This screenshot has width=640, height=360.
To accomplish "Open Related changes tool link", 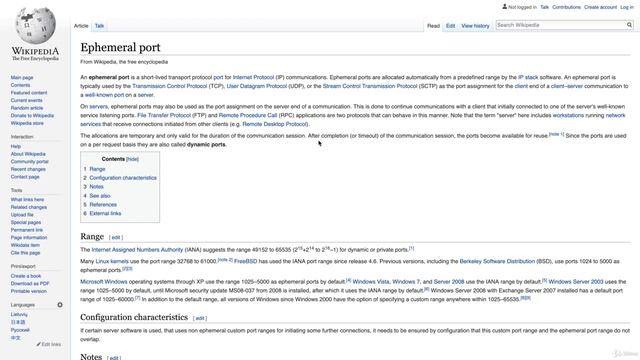I will point(29,207).
